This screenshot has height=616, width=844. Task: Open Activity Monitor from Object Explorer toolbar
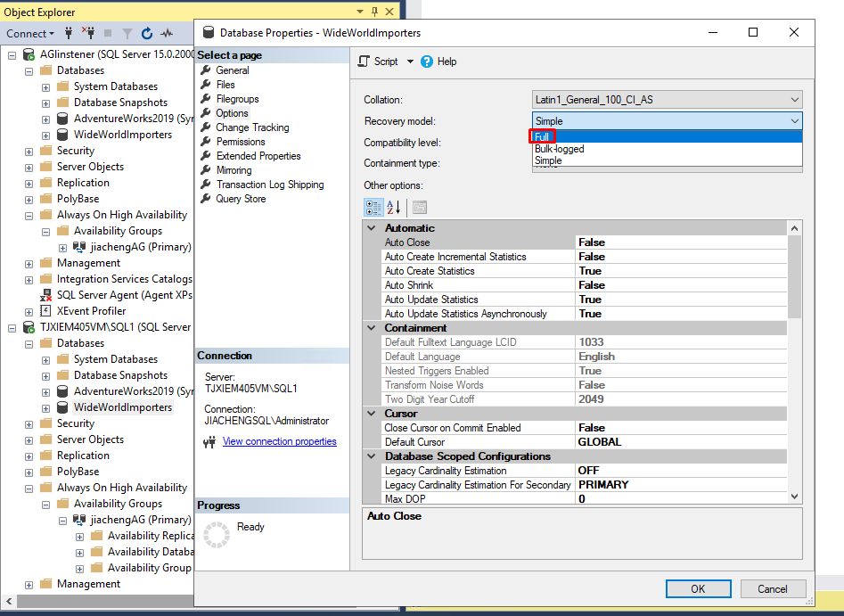pyautogui.click(x=167, y=33)
